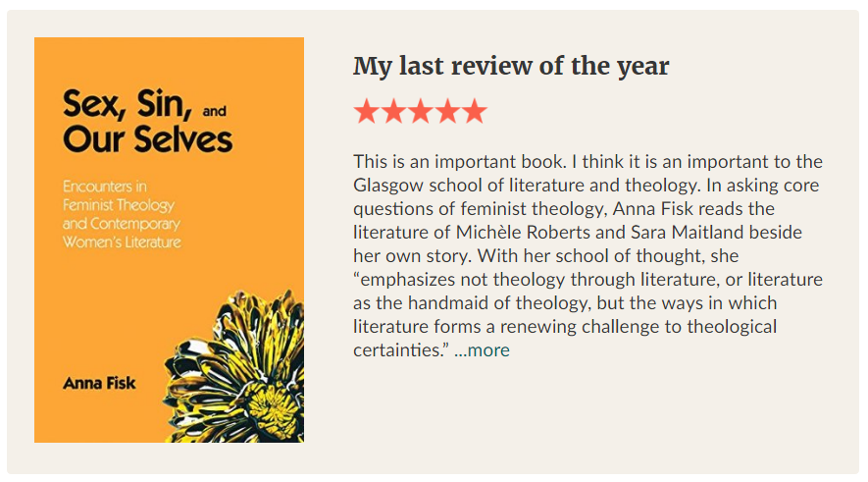Select the third star of the rating

pyautogui.click(x=420, y=111)
